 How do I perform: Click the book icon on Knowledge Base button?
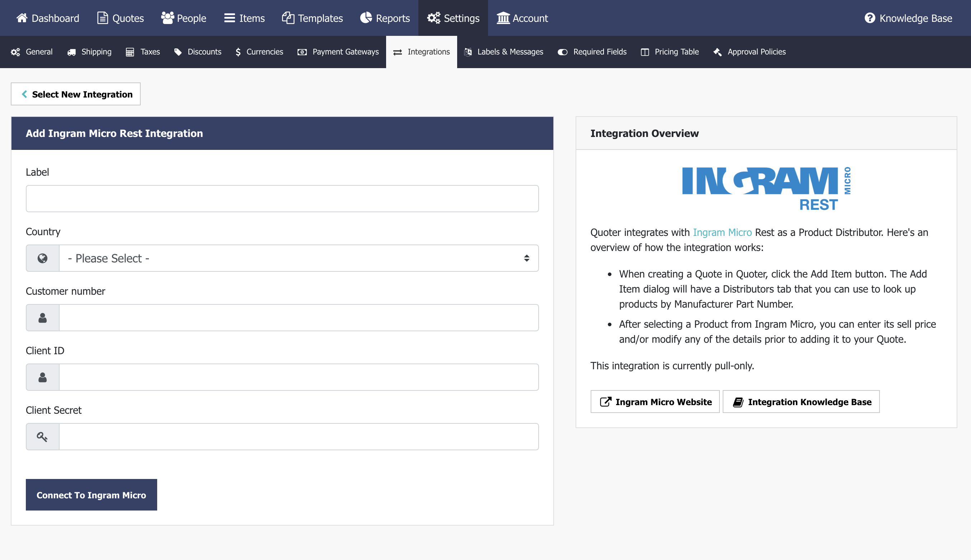[738, 402]
